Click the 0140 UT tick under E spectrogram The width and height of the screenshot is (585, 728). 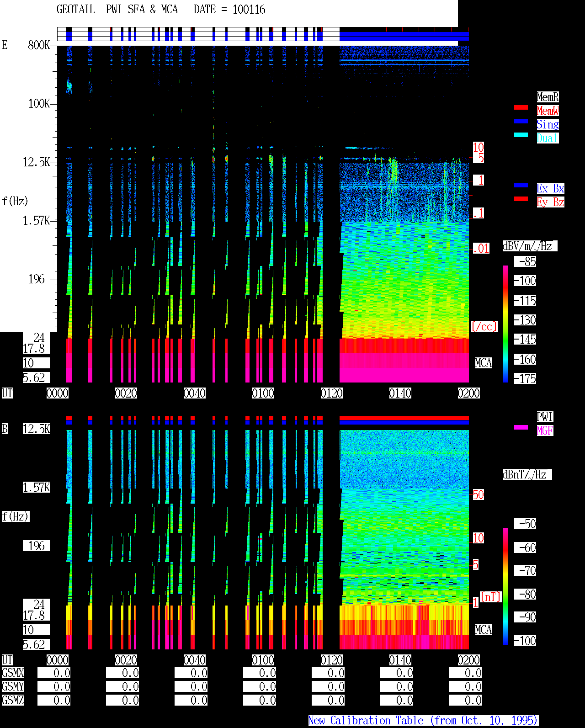tap(400, 393)
